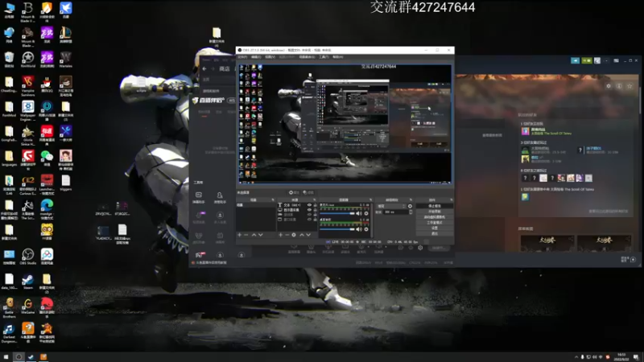Go back in the Steam window
This screenshot has width=644, height=362.
pyautogui.click(x=204, y=68)
